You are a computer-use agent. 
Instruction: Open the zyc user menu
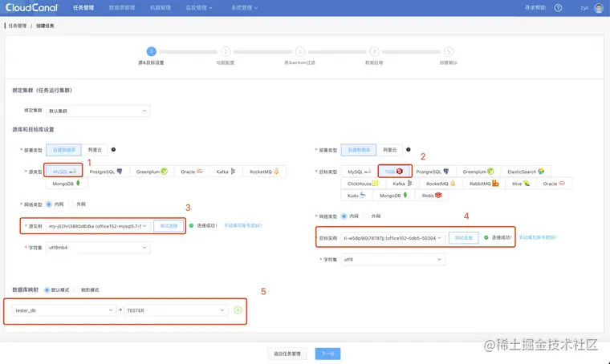coord(584,8)
